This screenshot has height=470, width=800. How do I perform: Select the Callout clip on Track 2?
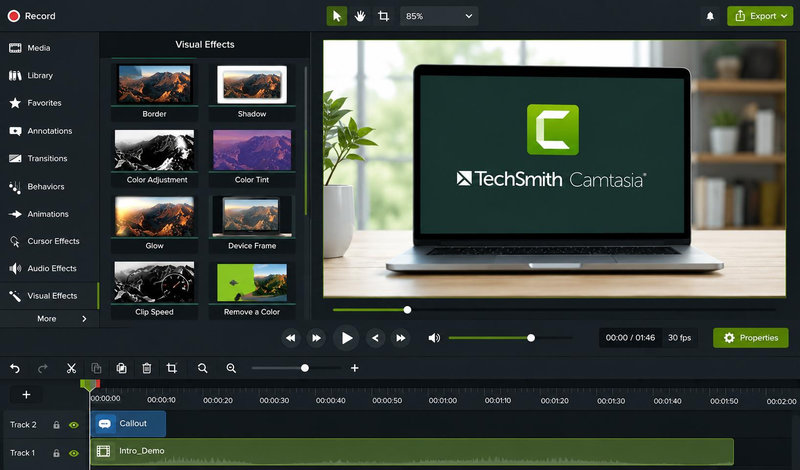pos(128,424)
